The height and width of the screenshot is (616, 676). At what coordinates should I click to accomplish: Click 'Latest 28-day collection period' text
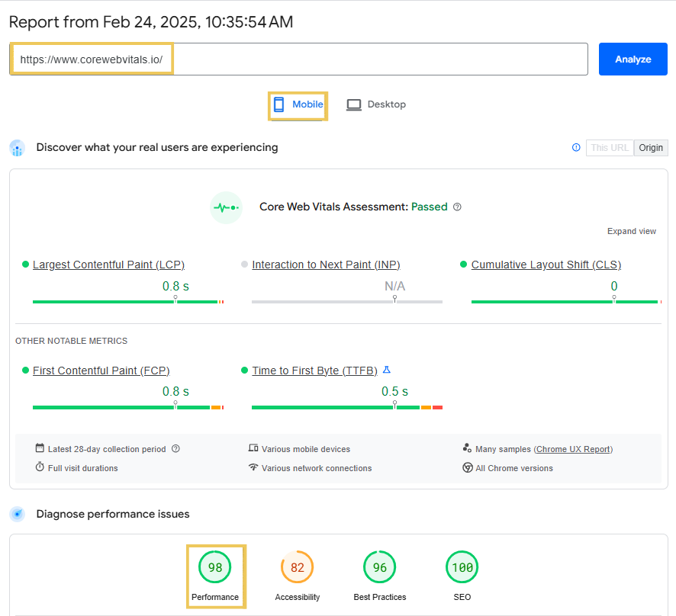coord(107,449)
